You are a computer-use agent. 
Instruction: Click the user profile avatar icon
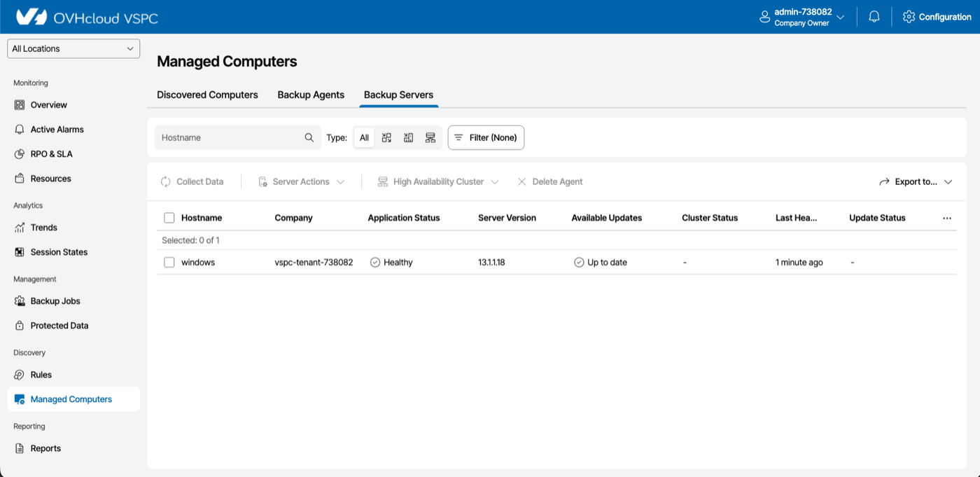pos(765,17)
